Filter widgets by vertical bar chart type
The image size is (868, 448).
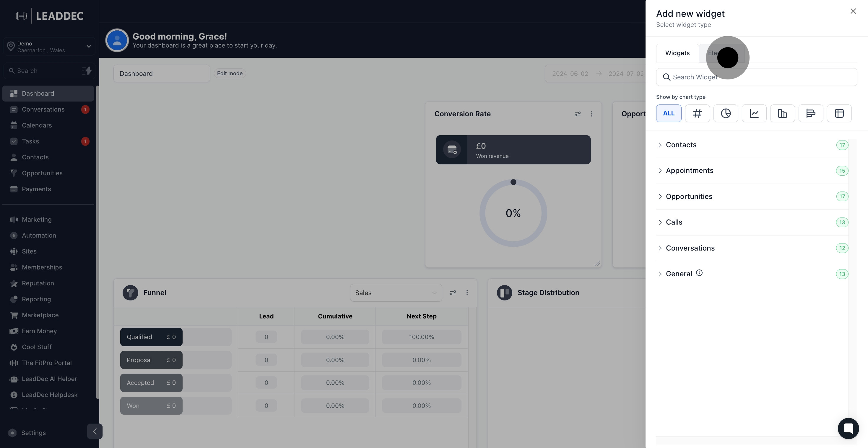click(782, 113)
